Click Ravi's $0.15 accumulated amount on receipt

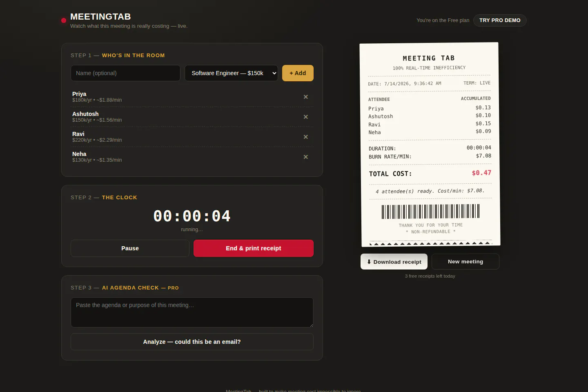click(483, 123)
